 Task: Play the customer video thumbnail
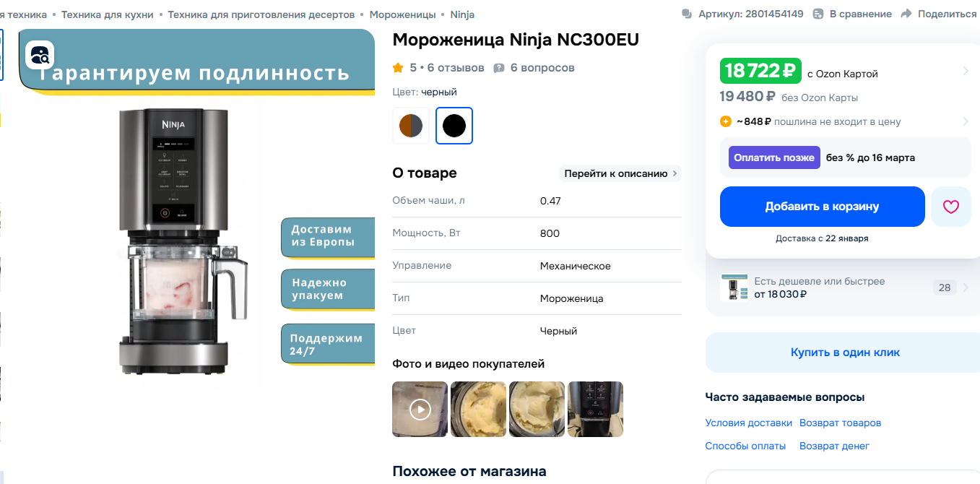pyautogui.click(x=420, y=410)
